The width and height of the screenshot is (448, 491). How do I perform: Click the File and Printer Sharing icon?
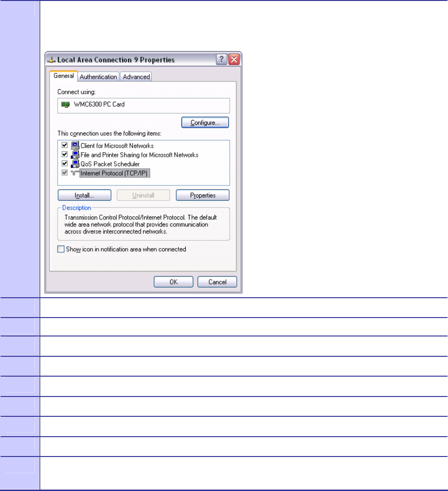click(75, 155)
